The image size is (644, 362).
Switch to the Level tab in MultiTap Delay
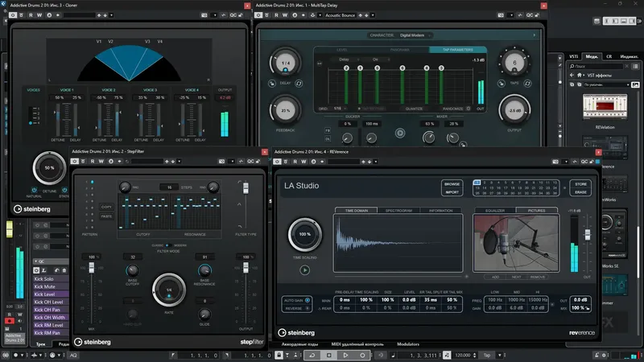342,50
